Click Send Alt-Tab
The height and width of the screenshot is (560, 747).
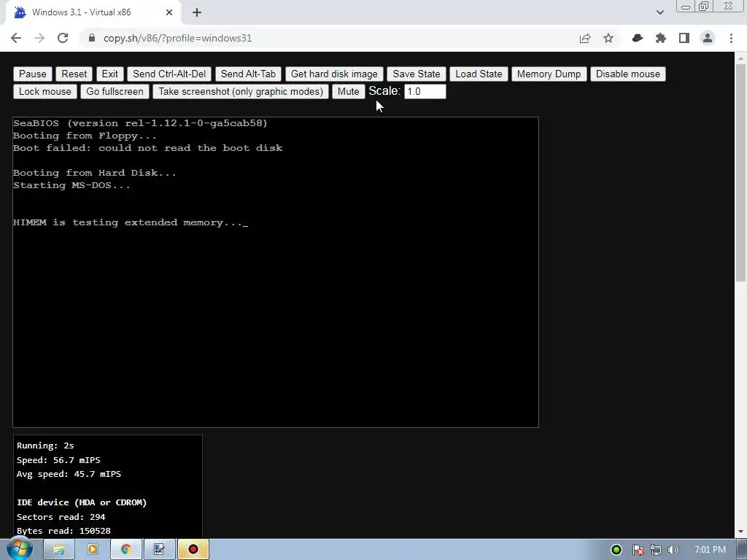coord(248,74)
